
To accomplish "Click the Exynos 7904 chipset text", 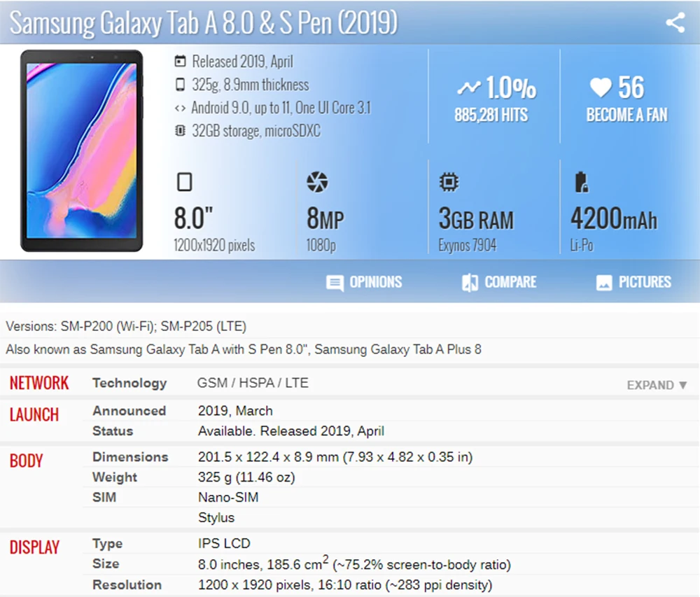I will (x=468, y=246).
